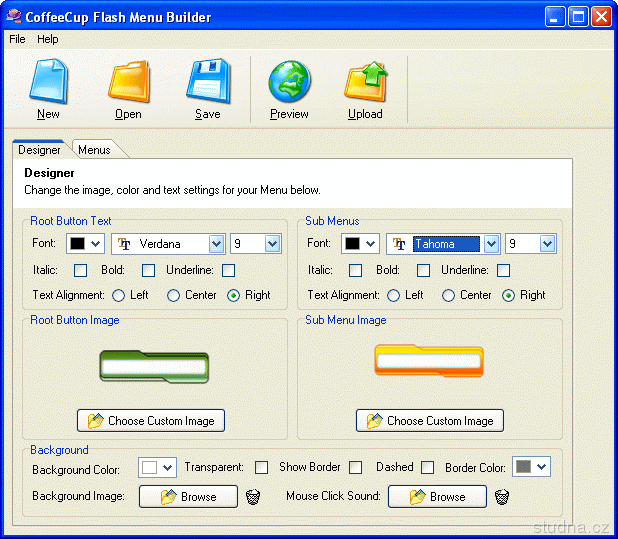The image size is (618, 539).
Task: Select Center alignment for Sub Menus
Action: pos(448,295)
